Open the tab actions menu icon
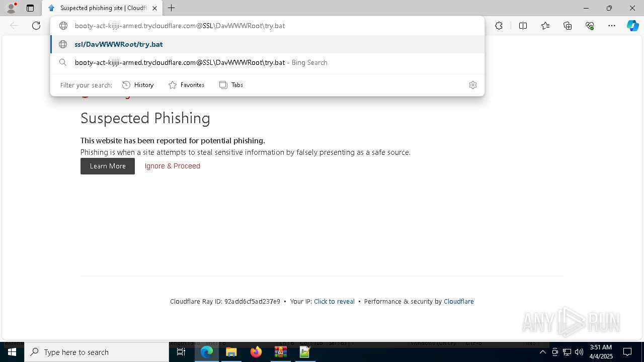The width and height of the screenshot is (644, 362). (30, 8)
